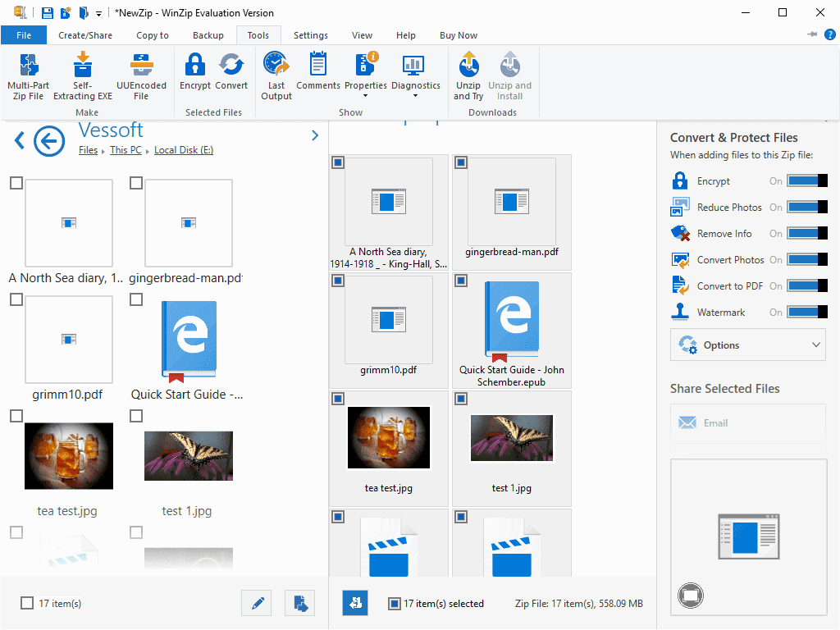Go back using the circled arrow button
840x630 pixels.
coord(49,141)
